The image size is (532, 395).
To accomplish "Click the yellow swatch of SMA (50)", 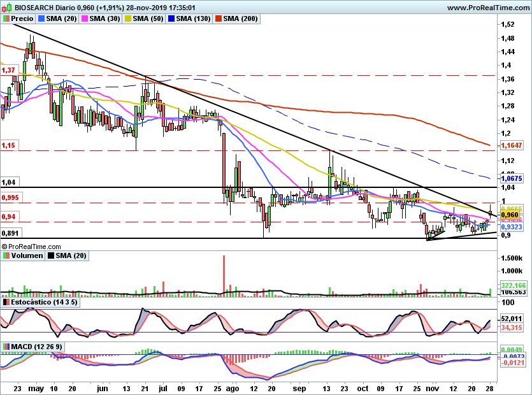I will click(128, 18).
